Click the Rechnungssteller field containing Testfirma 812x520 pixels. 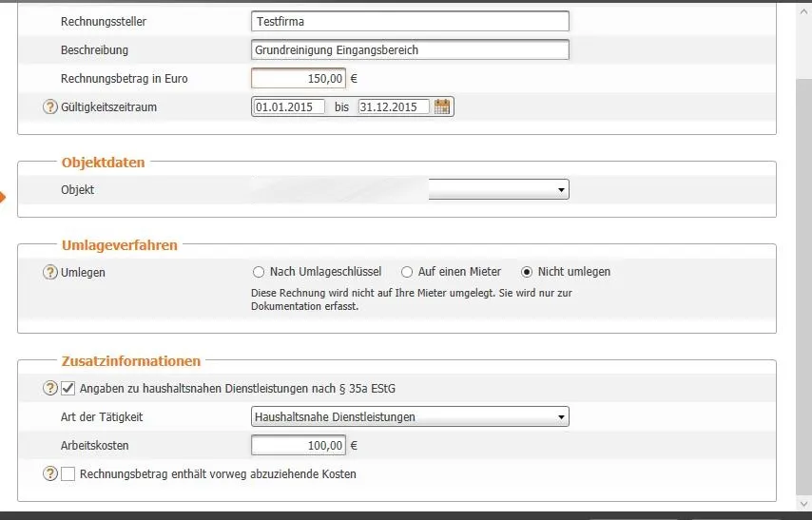click(x=411, y=21)
